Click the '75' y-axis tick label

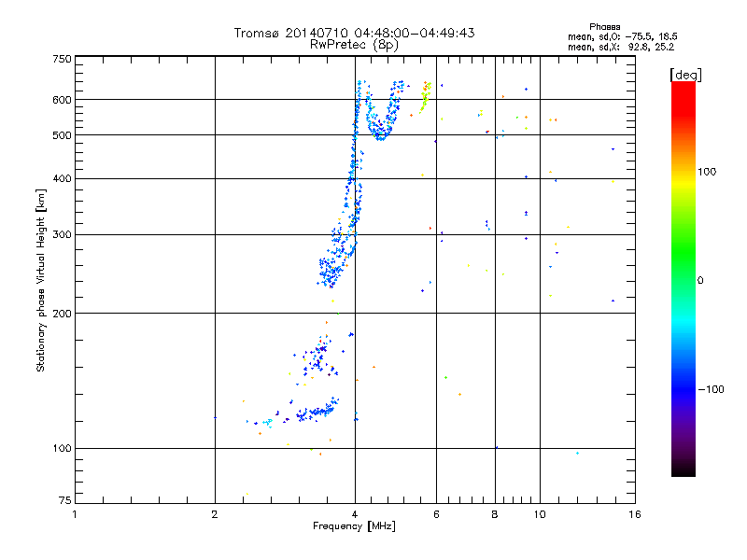[x=65, y=500]
